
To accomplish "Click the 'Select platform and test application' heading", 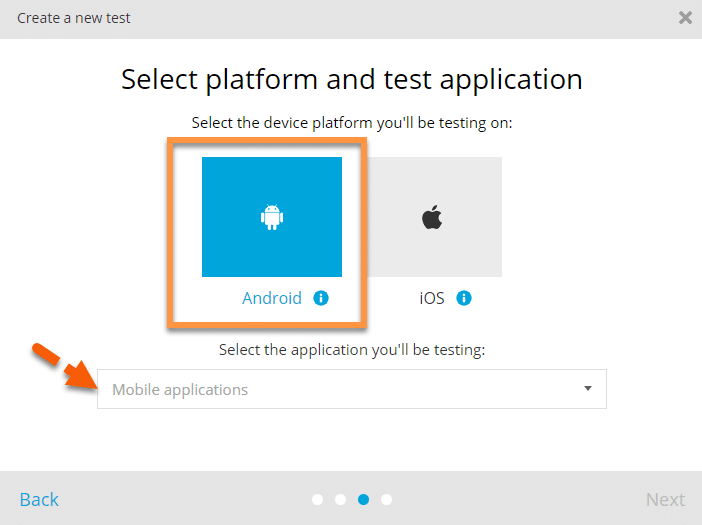I will (352, 80).
